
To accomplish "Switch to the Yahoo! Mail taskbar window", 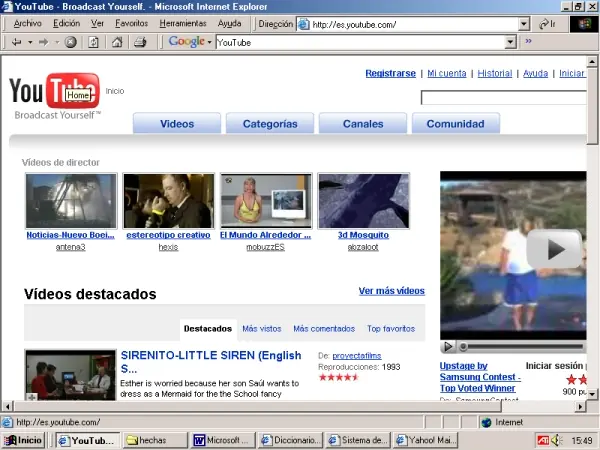I will pos(426,440).
